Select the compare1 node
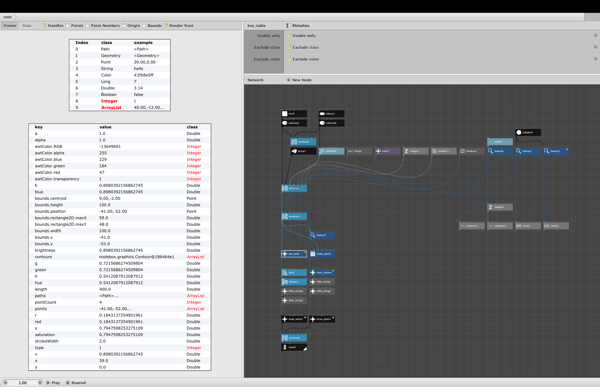Image resolution: width=600 pixels, height=387 pixels. 472,226
